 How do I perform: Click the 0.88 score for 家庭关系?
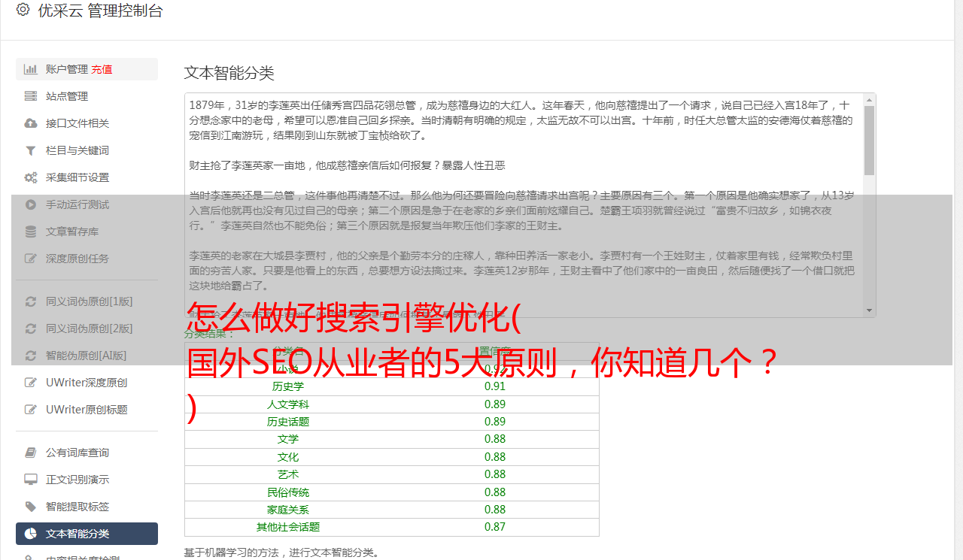point(495,510)
